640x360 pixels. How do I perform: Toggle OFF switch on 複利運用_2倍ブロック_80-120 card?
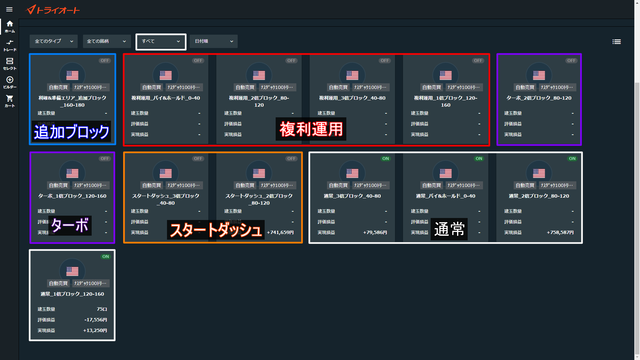(x=291, y=60)
